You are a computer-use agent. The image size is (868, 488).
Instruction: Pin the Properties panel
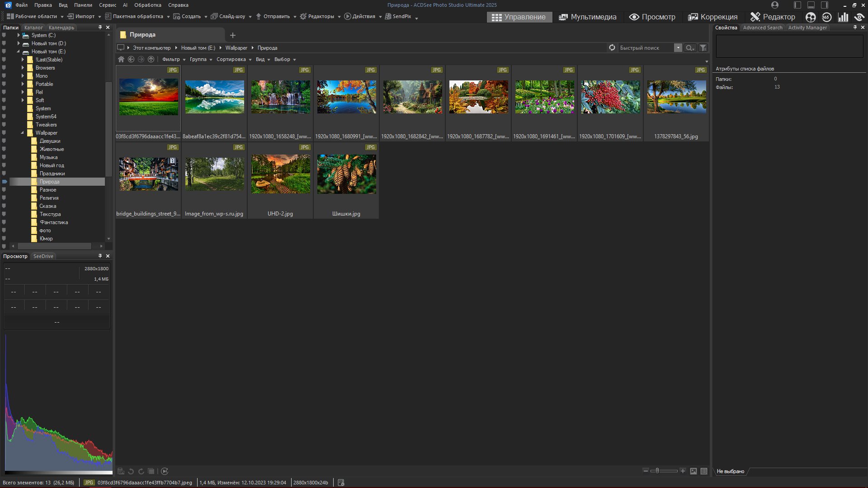(x=854, y=28)
